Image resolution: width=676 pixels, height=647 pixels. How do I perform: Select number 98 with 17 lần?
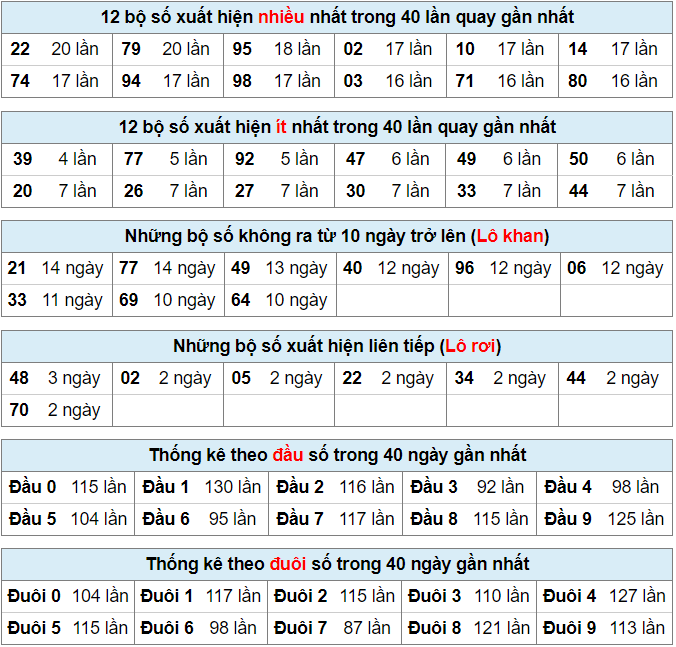pyautogui.click(x=279, y=81)
